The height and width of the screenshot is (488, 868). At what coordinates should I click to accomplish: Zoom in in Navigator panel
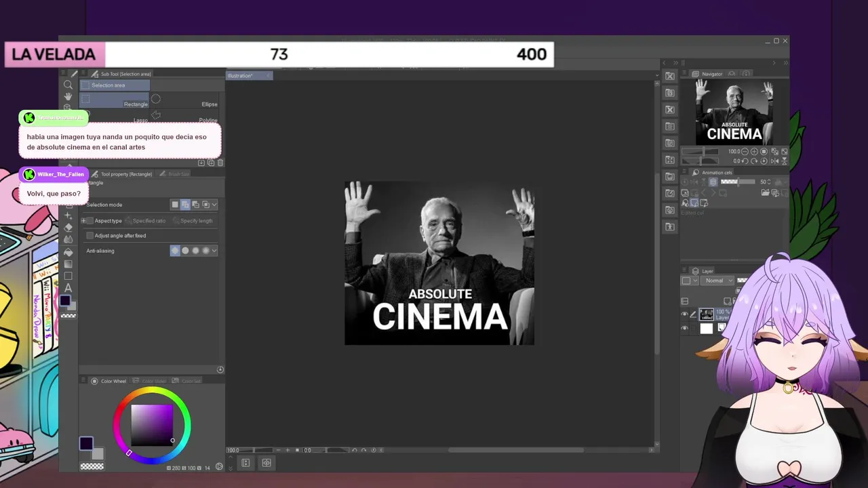tap(754, 152)
